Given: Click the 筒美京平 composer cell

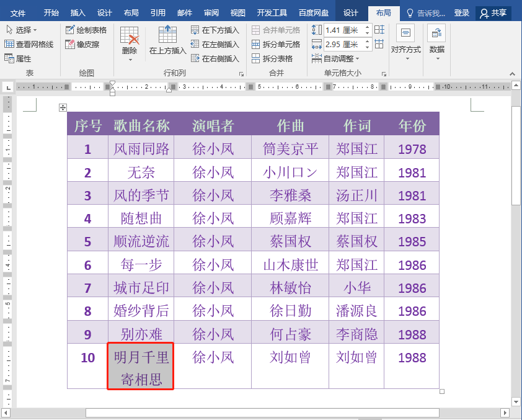Looking at the screenshot, I should click(290, 147).
